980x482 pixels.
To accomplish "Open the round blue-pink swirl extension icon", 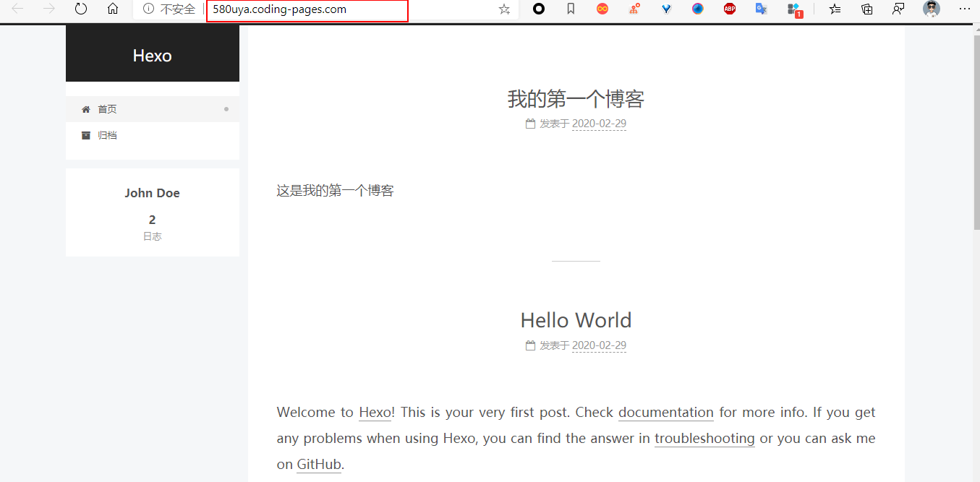I will 698,9.
